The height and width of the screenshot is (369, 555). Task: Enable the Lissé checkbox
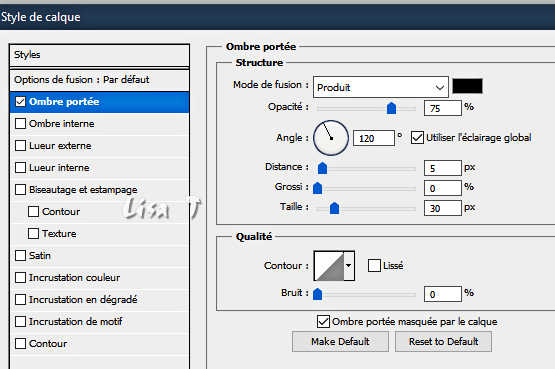[374, 265]
